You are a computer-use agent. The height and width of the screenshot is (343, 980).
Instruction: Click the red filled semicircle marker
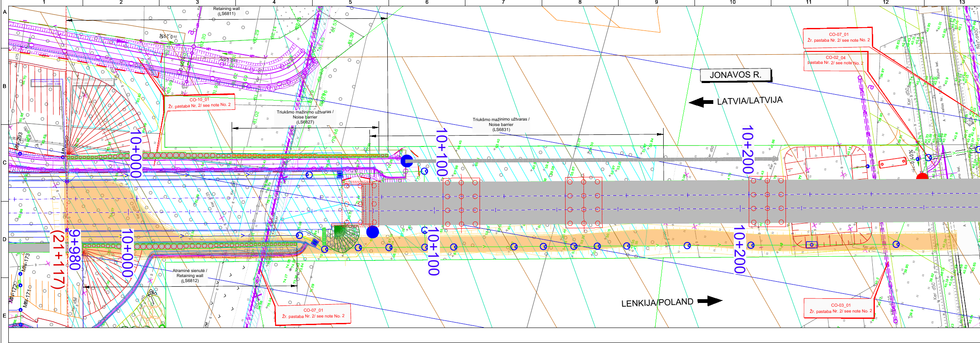point(922,177)
